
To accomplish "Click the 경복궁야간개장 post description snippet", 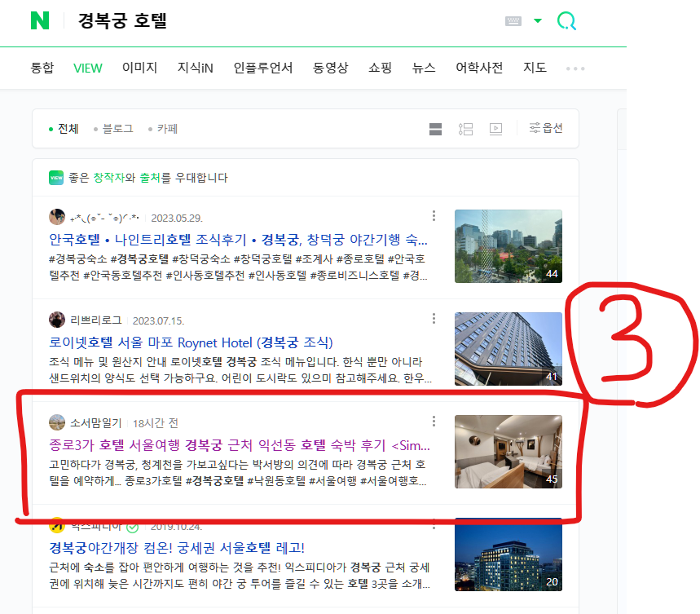I will 240,575.
